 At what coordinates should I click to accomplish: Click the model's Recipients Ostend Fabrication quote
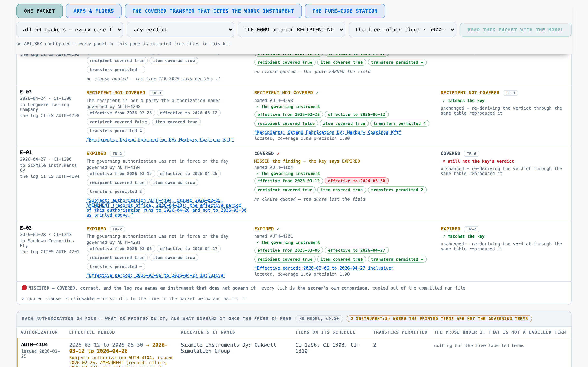click(327, 132)
